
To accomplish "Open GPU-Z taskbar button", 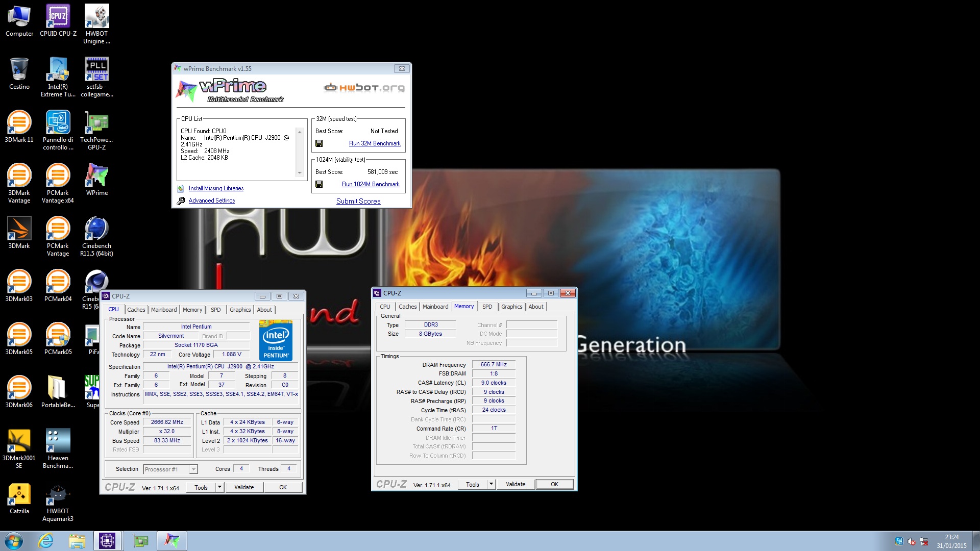I will pyautogui.click(x=140, y=541).
